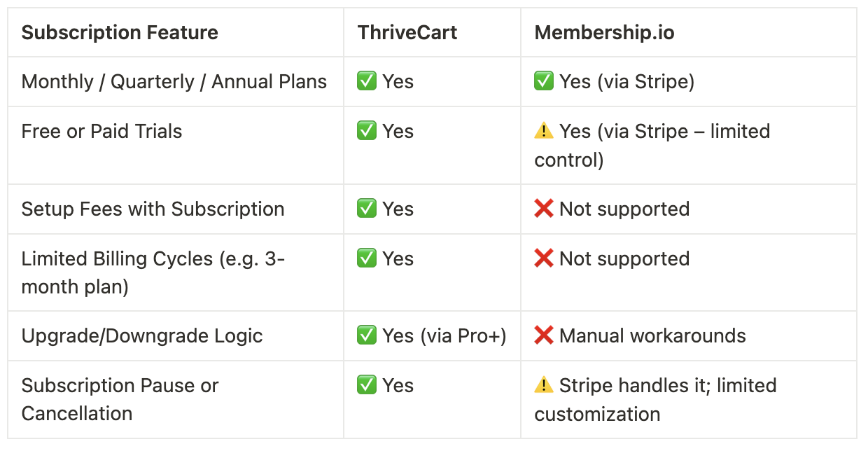Click the 'ThriveCart' column header
Image resolution: width=868 pixels, height=451 pixels.
coord(407,32)
